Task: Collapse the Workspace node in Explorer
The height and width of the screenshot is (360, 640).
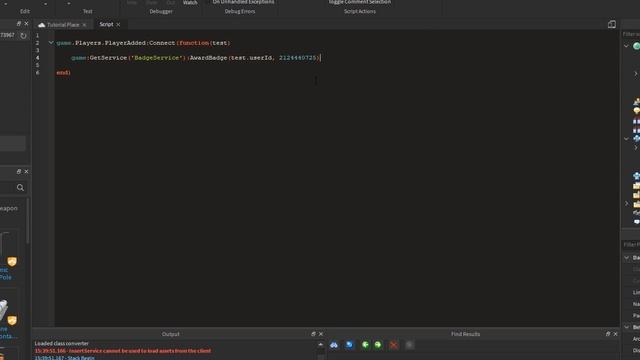Action: tap(627, 47)
